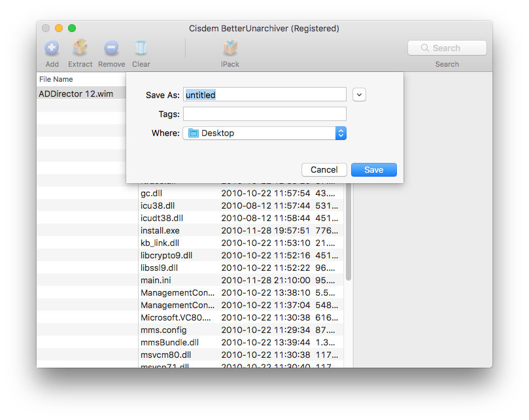Select ManagementCon... row dated 11:37:04
The height and width of the screenshot is (420, 529).
point(241,306)
